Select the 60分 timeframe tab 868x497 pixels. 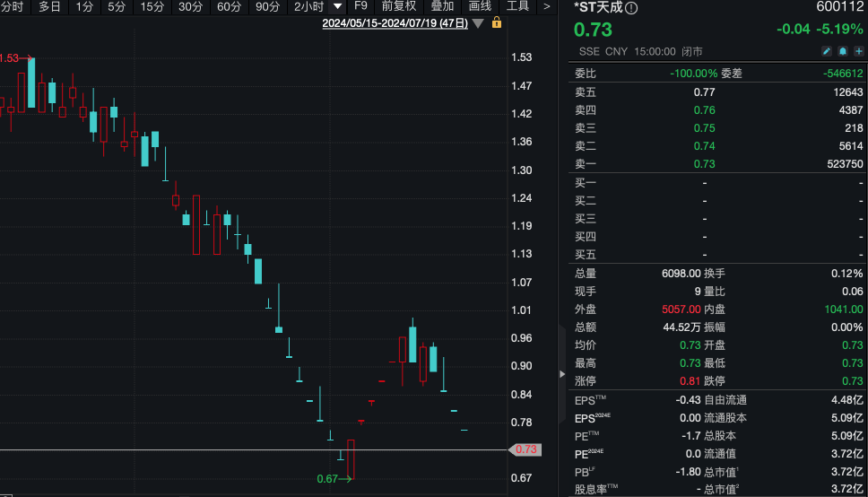point(229,6)
